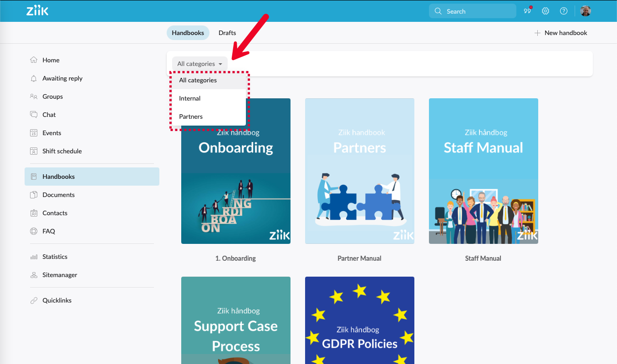Open Statistics in sidebar

[x=92, y=257]
